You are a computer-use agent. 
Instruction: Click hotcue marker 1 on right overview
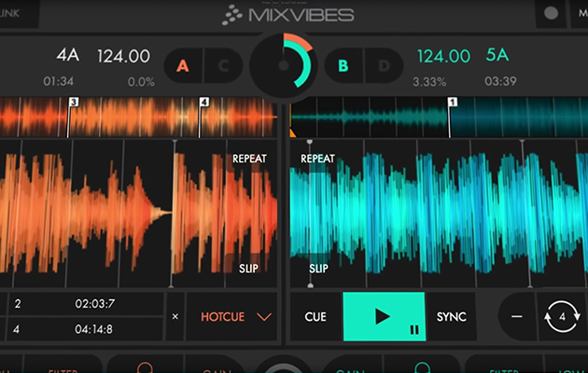coord(452,101)
